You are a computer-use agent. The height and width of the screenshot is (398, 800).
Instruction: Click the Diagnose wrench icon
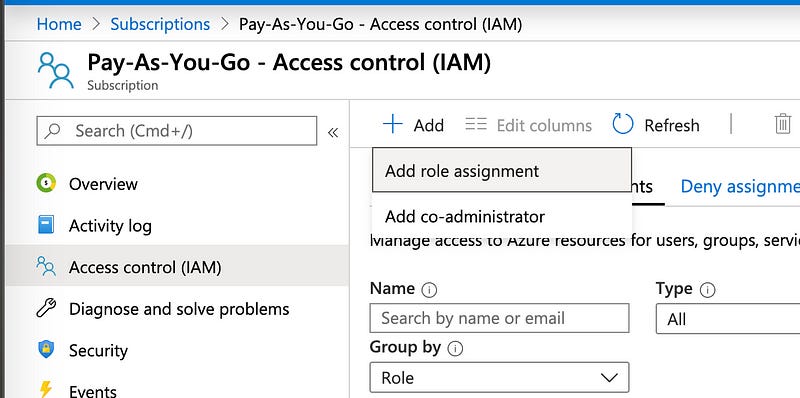[46, 308]
